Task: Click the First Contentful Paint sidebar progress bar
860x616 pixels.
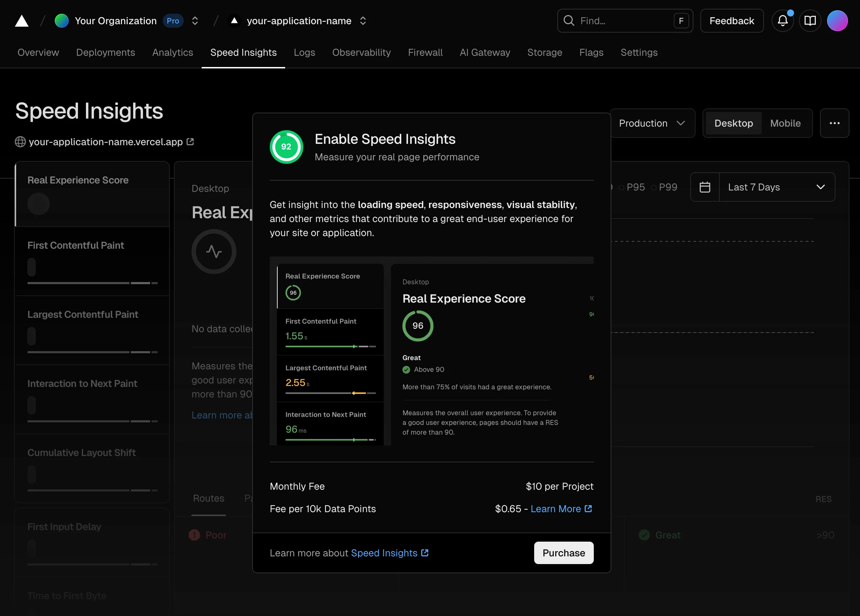Action: pyautogui.click(x=92, y=283)
